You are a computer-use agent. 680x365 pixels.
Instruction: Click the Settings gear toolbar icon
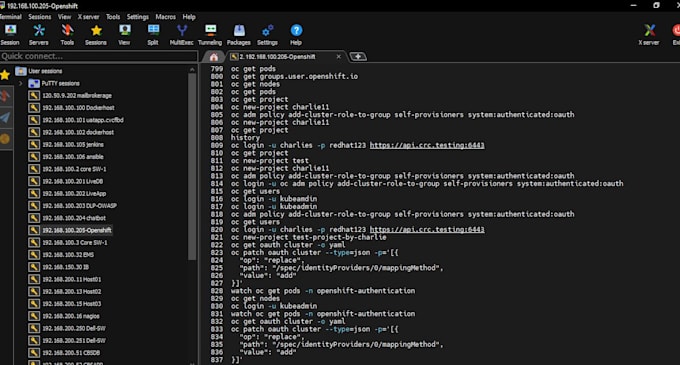[268, 34]
